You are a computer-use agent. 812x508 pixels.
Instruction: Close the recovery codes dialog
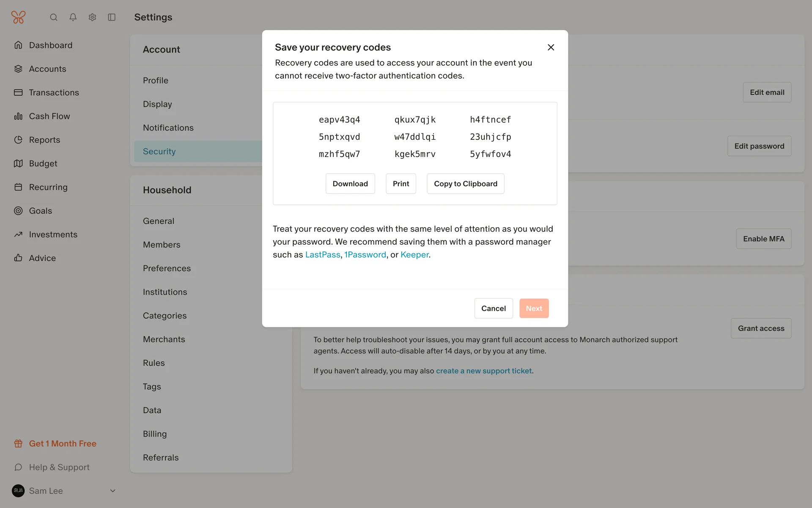click(x=551, y=47)
